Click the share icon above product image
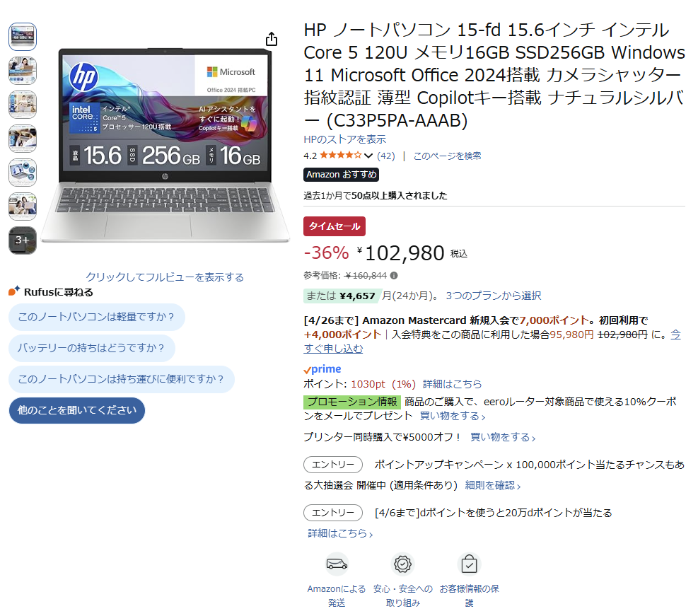Screen dimensions: 698x616 tap(271, 39)
